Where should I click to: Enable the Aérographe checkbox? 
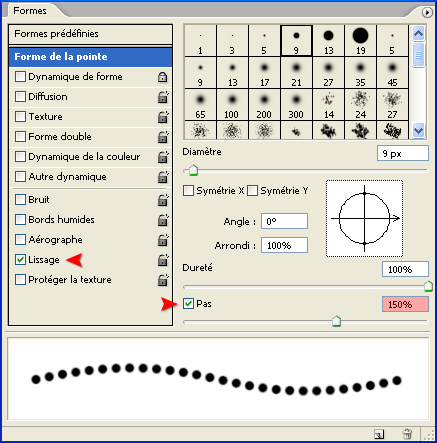(x=20, y=240)
